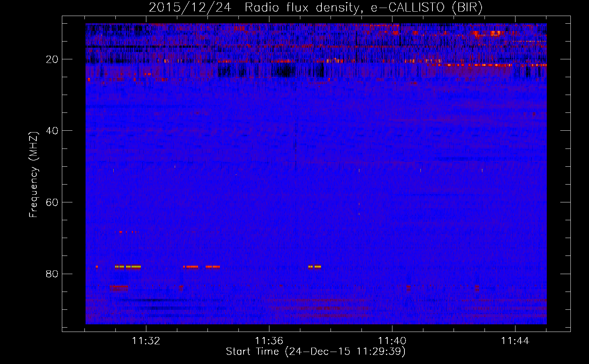
Task: Click the time tick label 11:44
Action: [x=515, y=341]
